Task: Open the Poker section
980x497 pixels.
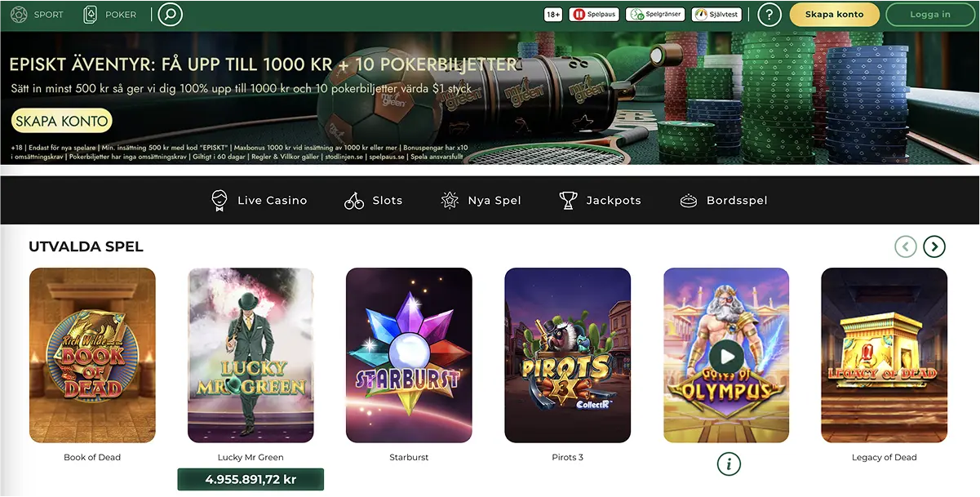Action: click(x=110, y=13)
